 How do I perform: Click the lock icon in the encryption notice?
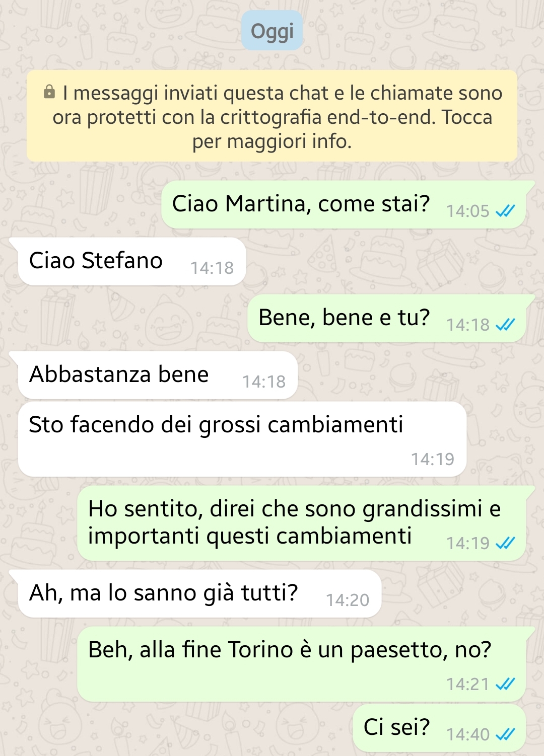click(x=49, y=92)
